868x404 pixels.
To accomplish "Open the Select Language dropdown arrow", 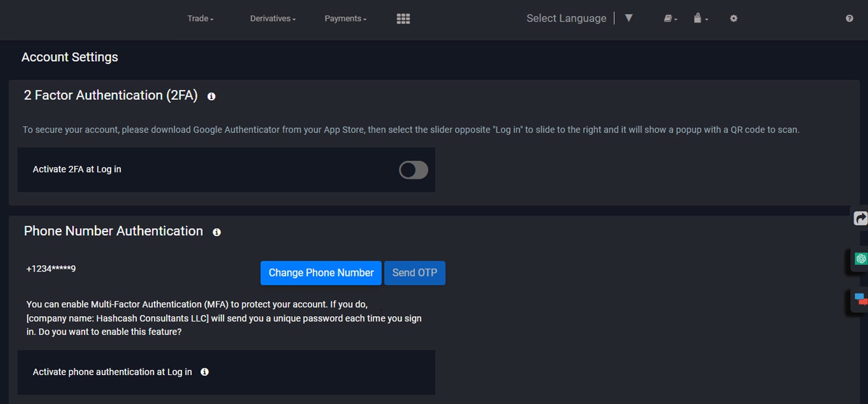I will pos(629,18).
